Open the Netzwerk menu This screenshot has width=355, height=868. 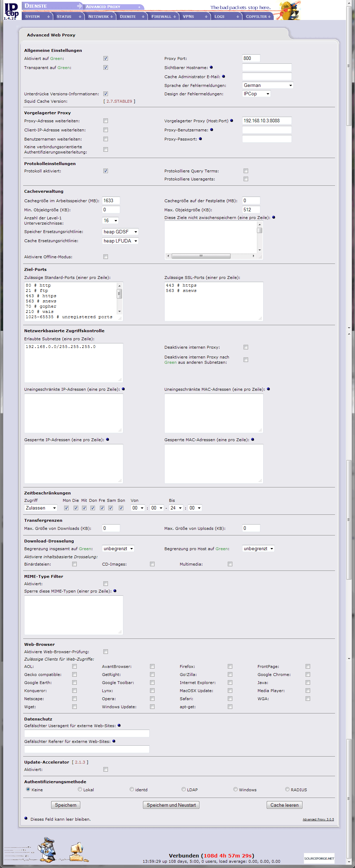coord(100,16)
